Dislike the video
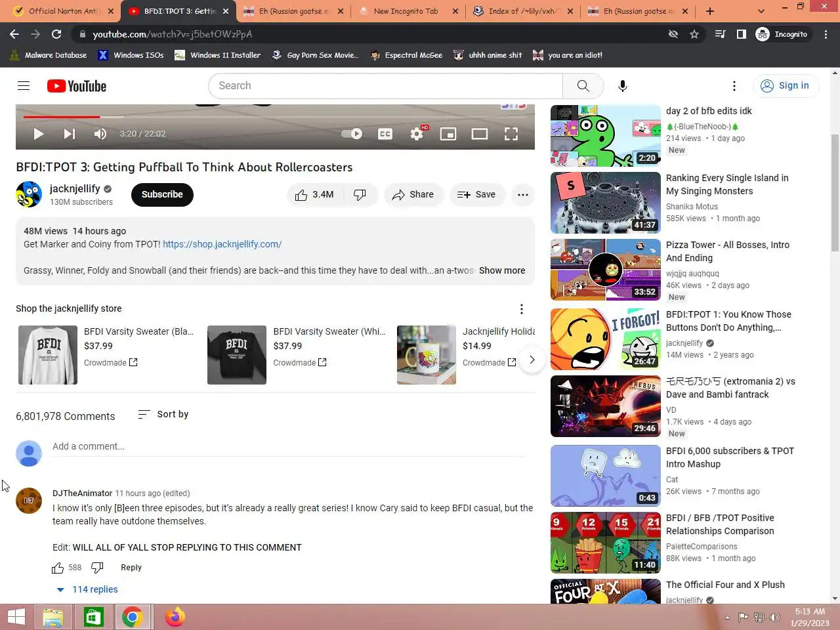Viewport: 840px width, 630px height. coord(360,195)
